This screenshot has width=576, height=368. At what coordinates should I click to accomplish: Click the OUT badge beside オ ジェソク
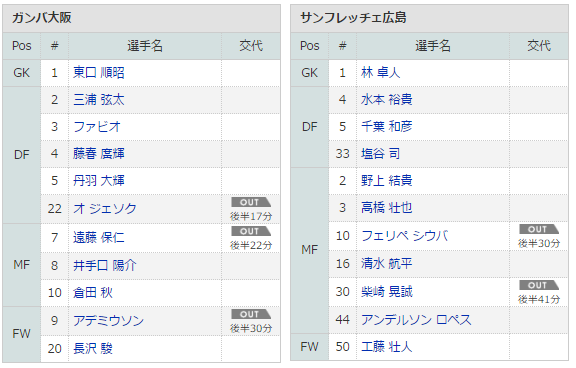(x=251, y=202)
